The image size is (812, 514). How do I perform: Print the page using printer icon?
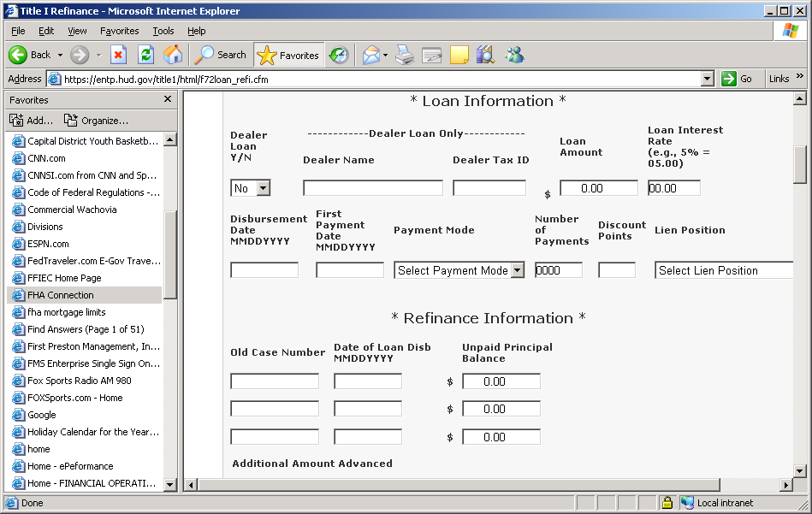[x=405, y=55]
